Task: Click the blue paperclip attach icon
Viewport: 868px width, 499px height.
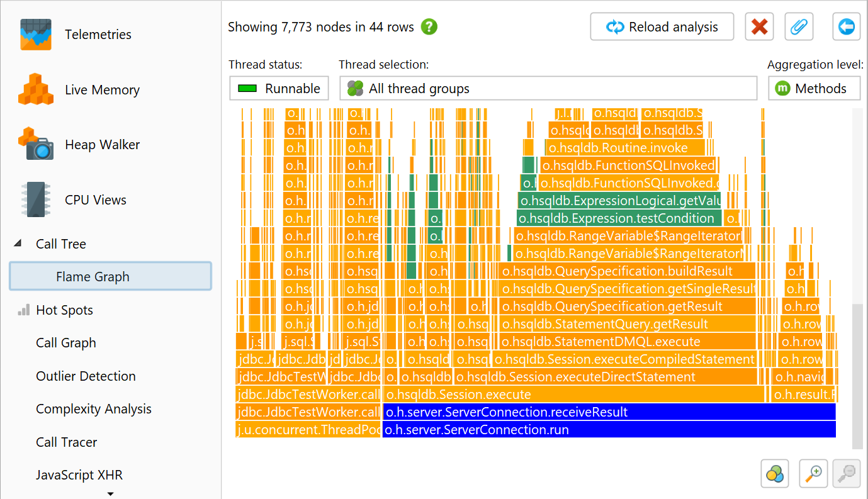Action: [x=799, y=27]
